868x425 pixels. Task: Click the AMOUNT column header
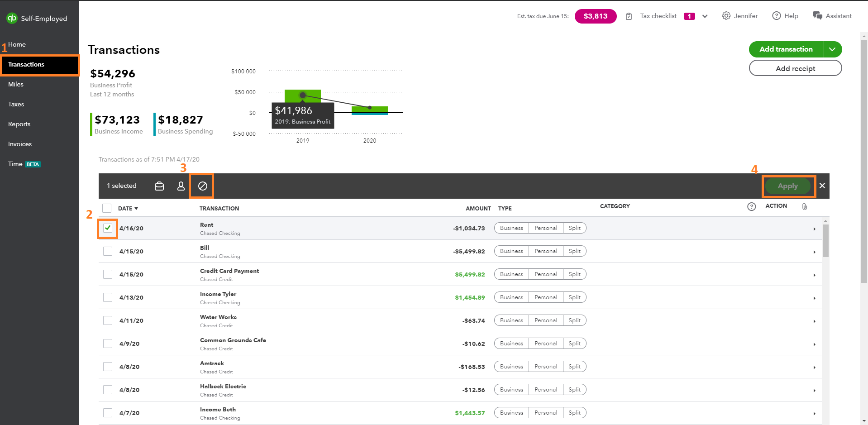pyautogui.click(x=478, y=209)
